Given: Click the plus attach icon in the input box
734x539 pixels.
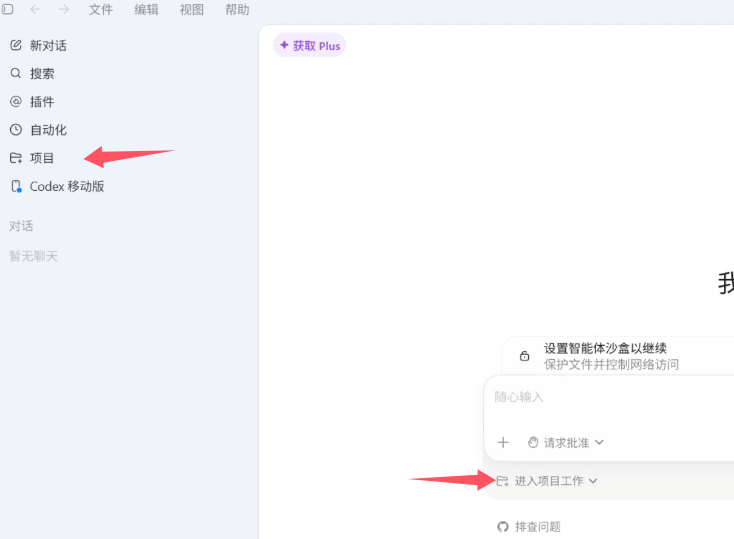Looking at the screenshot, I should click(x=503, y=443).
